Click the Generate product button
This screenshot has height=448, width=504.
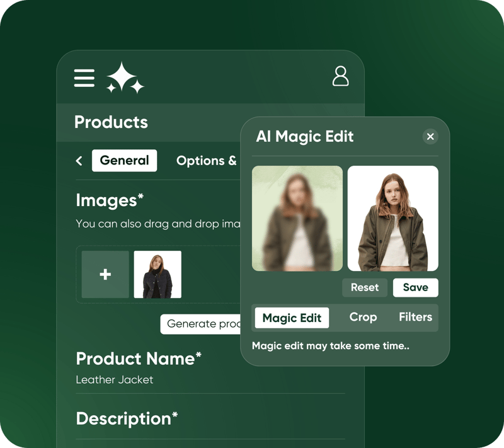[200, 324]
